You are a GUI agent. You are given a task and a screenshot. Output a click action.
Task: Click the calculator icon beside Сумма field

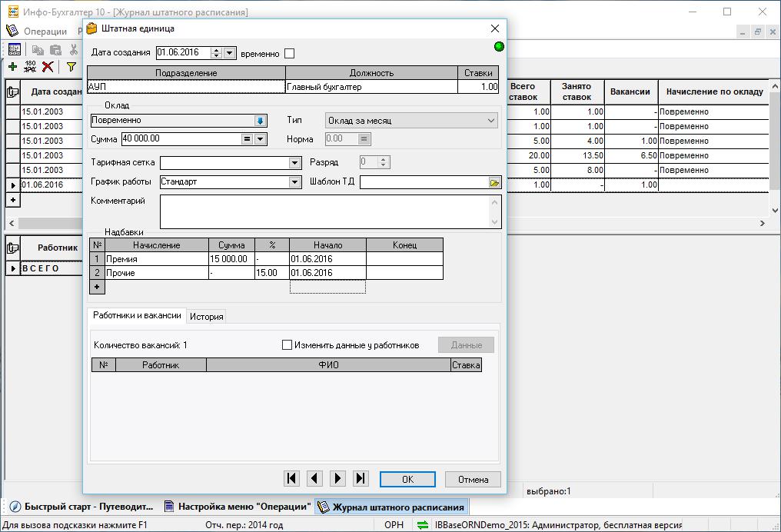[x=247, y=139]
